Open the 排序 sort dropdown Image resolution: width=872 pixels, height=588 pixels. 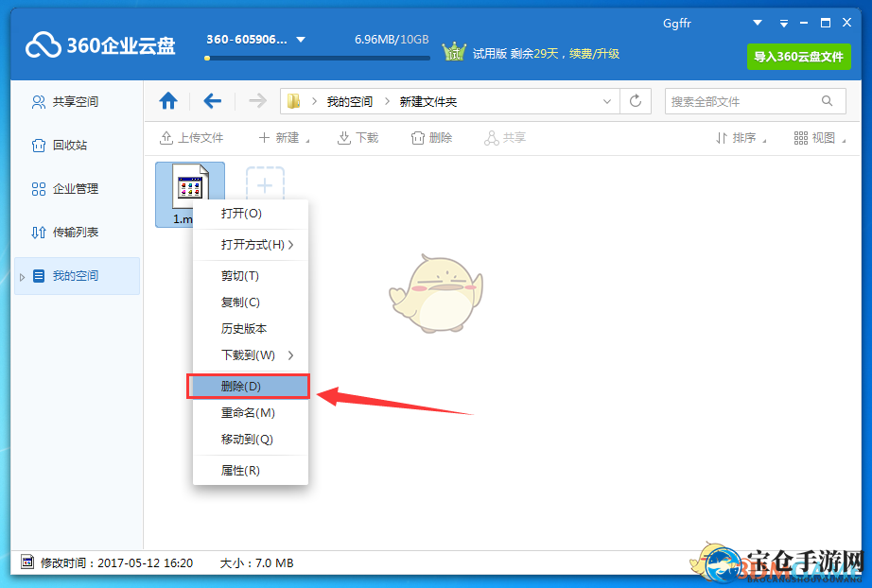(x=741, y=138)
